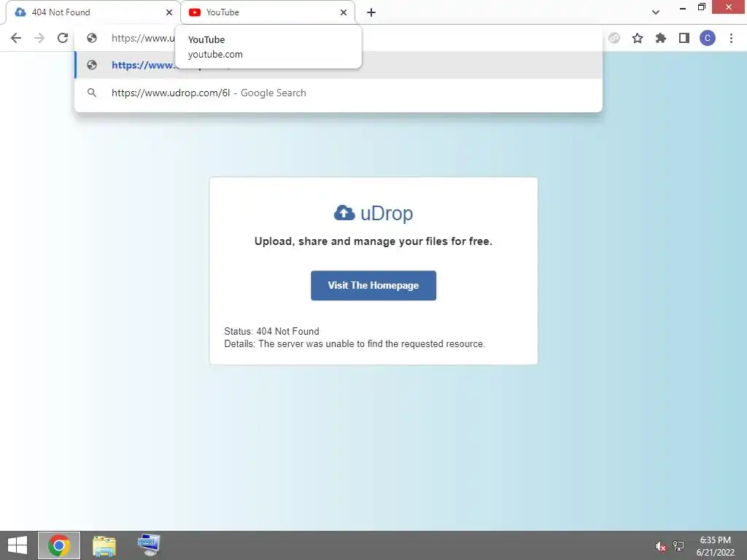The width and height of the screenshot is (747, 560).
Task: Click the network tray icon
Action: [678, 545]
